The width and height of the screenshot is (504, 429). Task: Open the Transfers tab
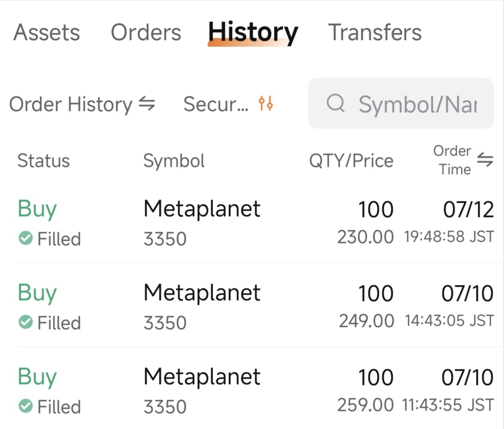point(375,32)
